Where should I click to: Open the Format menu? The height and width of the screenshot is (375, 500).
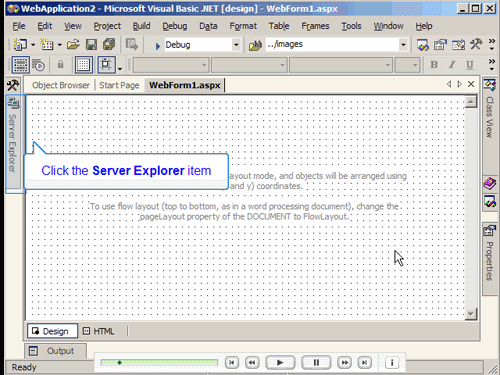click(243, 26)
